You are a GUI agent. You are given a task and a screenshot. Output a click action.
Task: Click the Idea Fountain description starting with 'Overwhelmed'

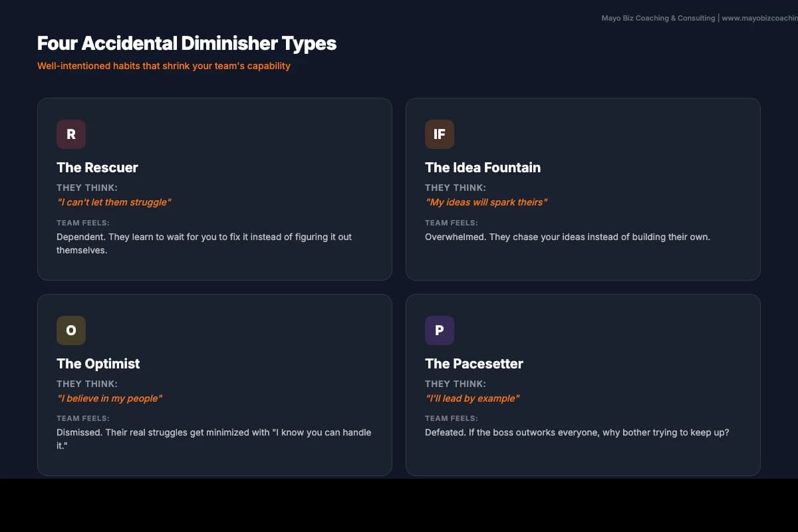[567, 237]
